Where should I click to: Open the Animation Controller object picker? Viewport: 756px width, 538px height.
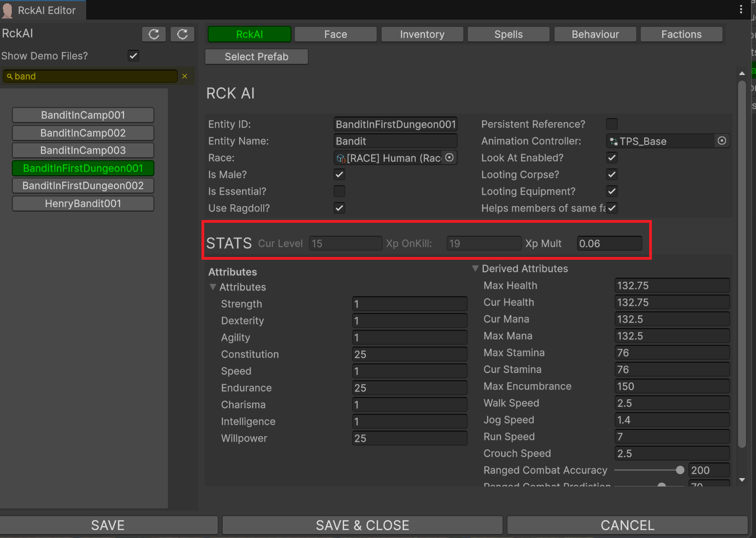(722, 141)
